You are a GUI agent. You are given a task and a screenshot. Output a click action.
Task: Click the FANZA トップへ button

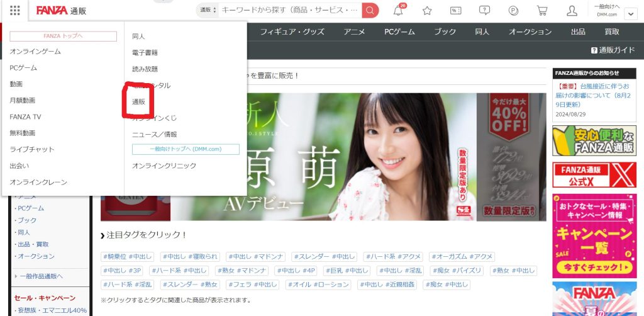[63, 37]
